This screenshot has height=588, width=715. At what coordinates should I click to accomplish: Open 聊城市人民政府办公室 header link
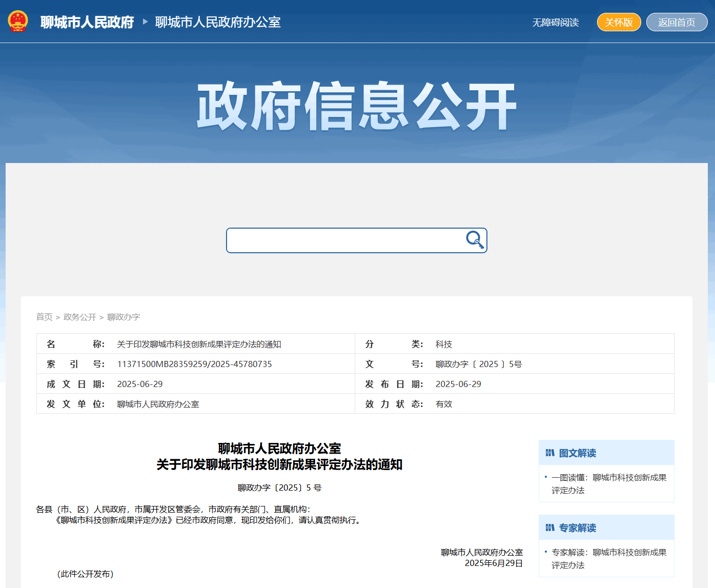pos(218,22)
